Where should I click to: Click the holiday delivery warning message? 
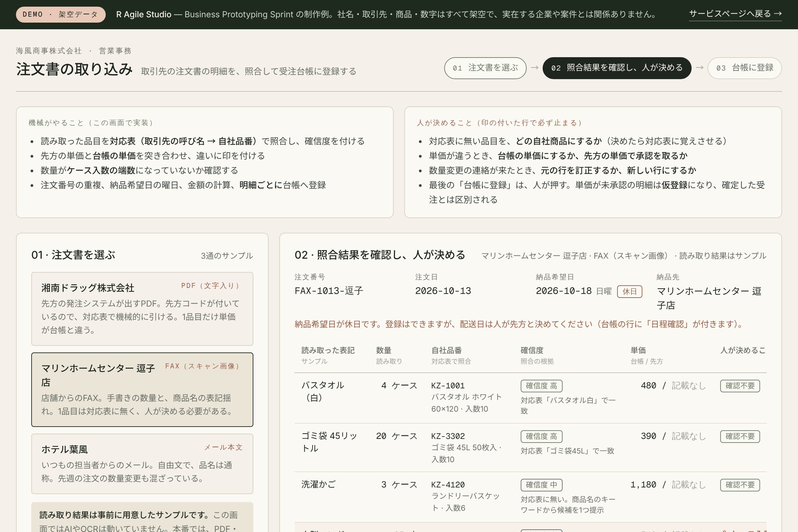518,324
